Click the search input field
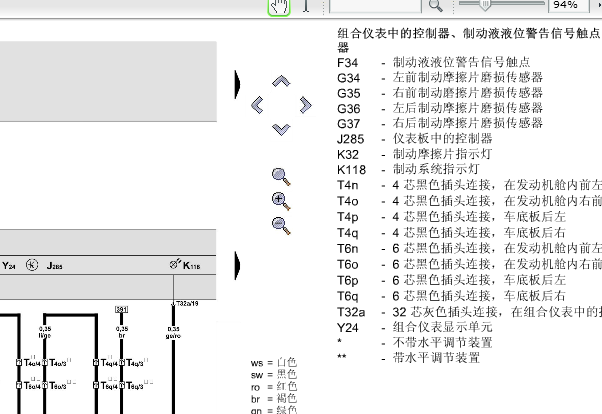This screenshot has width=602, height=414. pyautogui.click(x=375, y=6)
